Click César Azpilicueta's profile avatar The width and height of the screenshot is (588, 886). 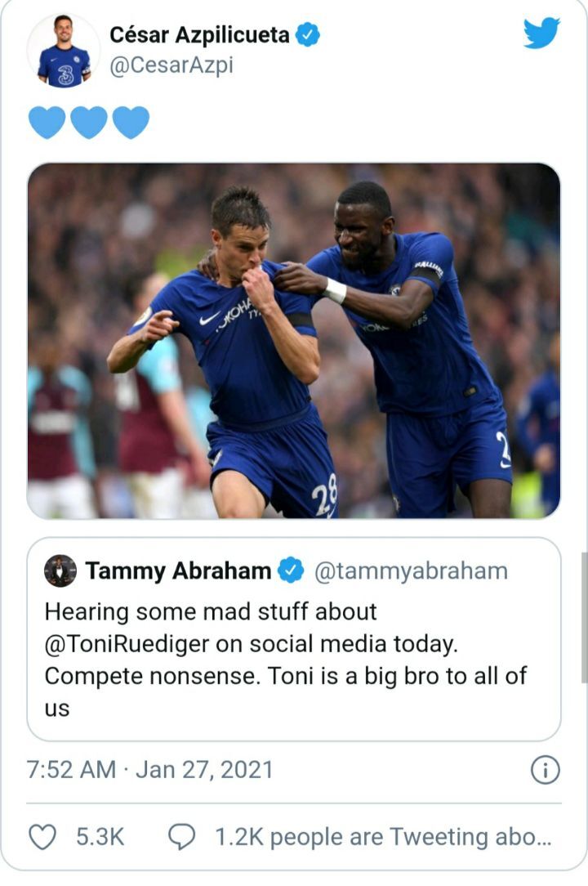click(x=64, y=51)
